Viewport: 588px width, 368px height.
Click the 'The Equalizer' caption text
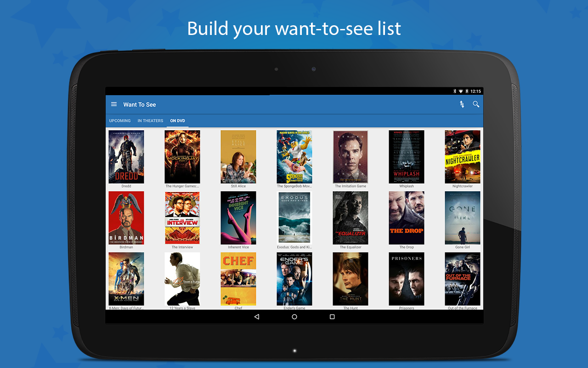pos(351,247)
